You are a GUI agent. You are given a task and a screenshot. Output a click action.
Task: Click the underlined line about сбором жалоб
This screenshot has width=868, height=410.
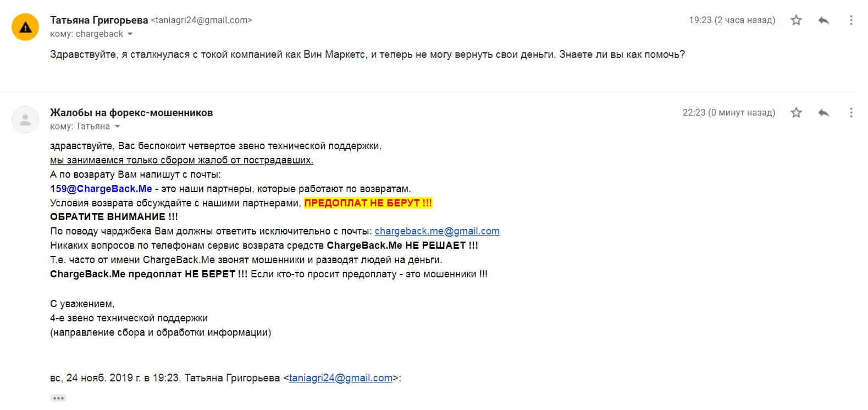[x=181, y=160]
